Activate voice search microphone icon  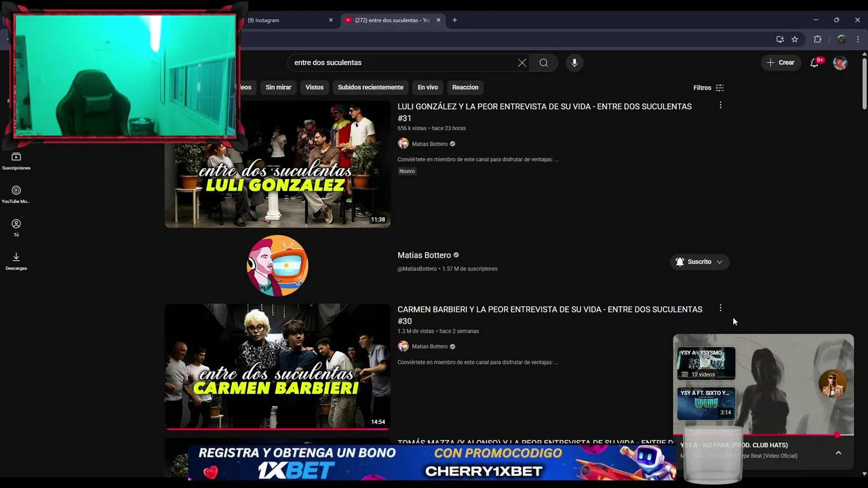coord(574,62)
